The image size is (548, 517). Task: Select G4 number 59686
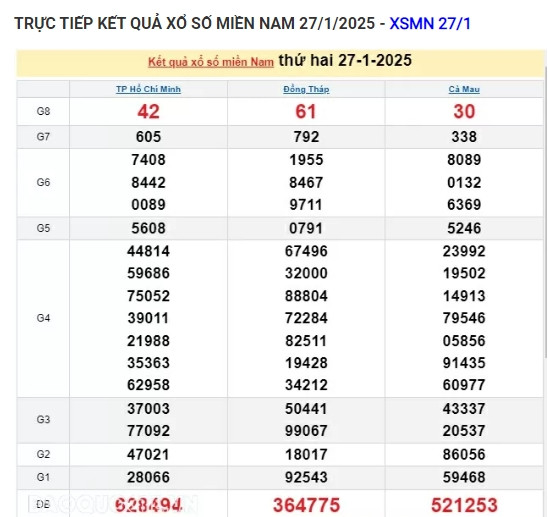[x=149, y=273]
